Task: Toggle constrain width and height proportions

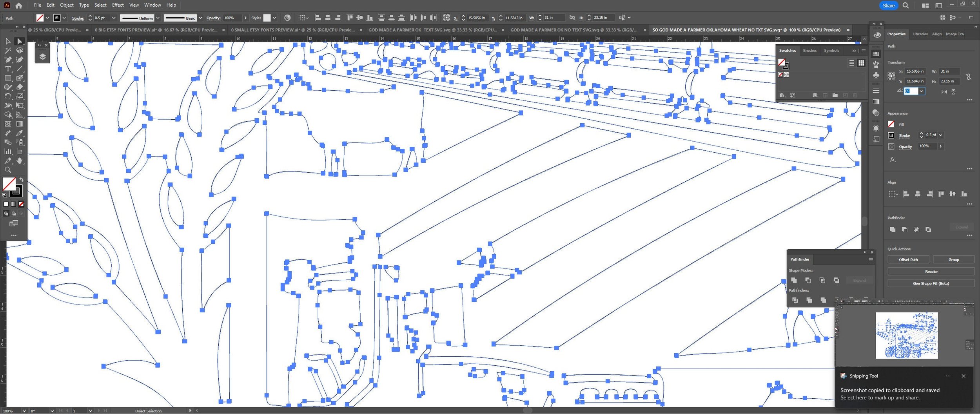Action: [968, 77]
